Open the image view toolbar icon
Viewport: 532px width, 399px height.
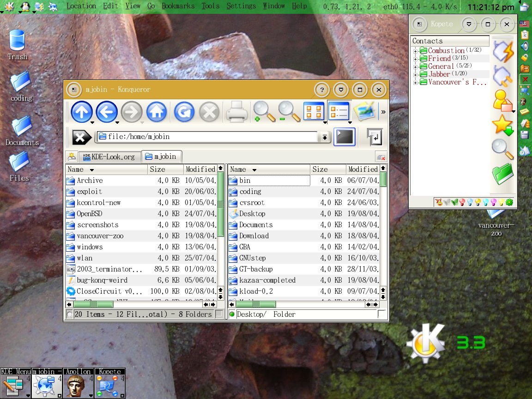[x=364, y=112]
